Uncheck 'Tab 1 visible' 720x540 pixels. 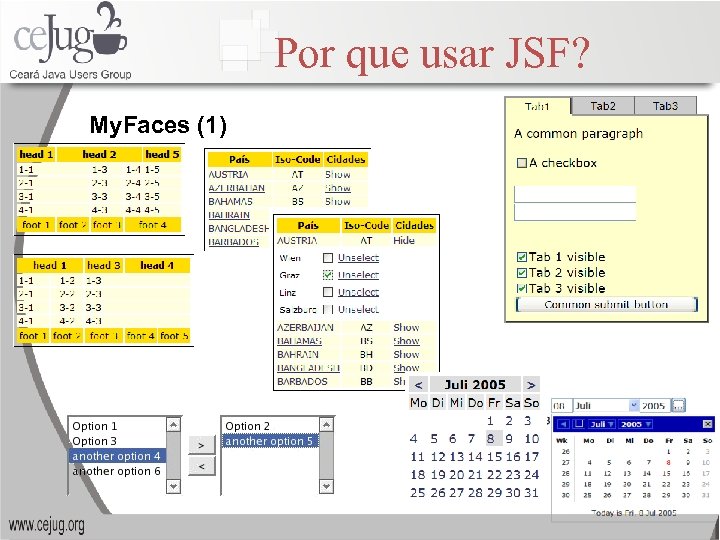pos(522,257)
